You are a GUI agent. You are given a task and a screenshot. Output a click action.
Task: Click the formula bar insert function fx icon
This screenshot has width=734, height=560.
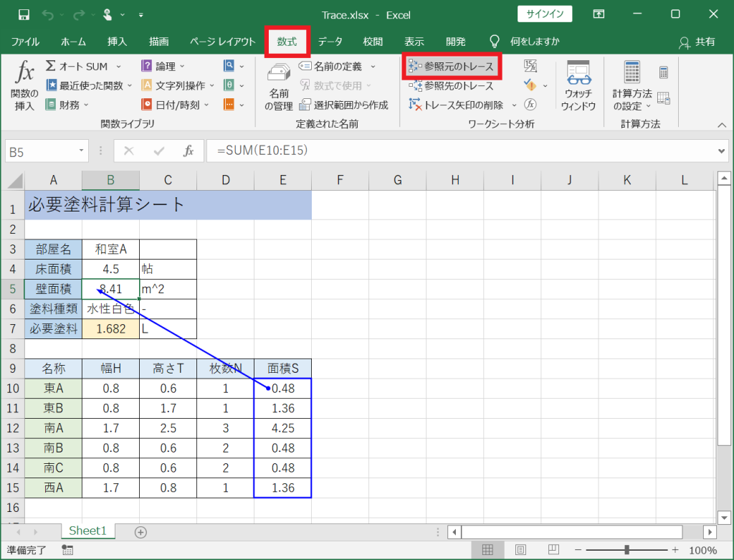(189, 151)
